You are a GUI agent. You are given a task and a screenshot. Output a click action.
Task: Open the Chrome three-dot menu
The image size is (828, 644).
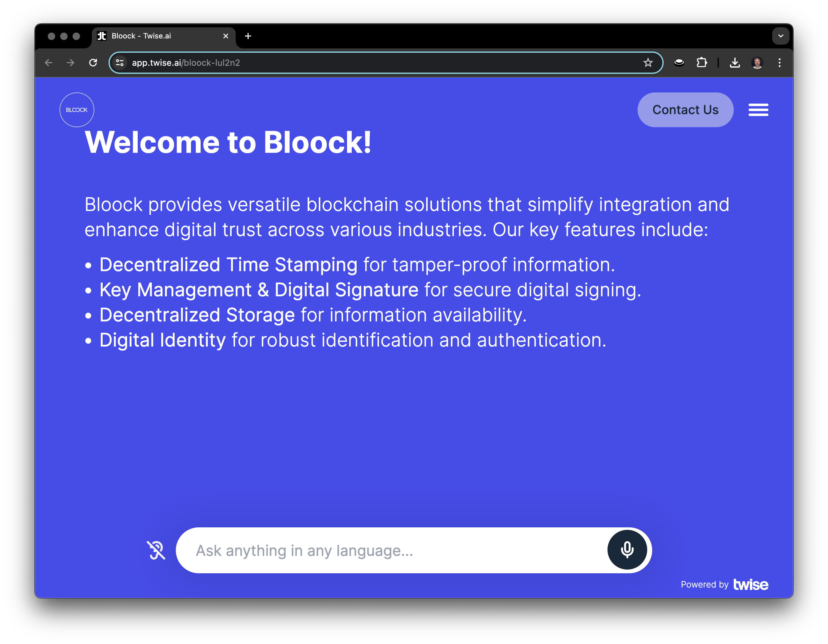pos(780,63)
